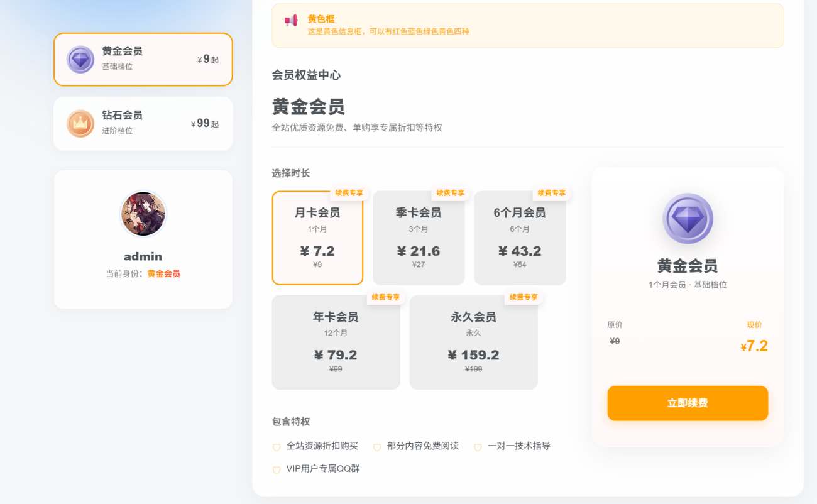Click the orange crown icon for 钻石会员
817x504 pixels.
(x=80, y=124)
